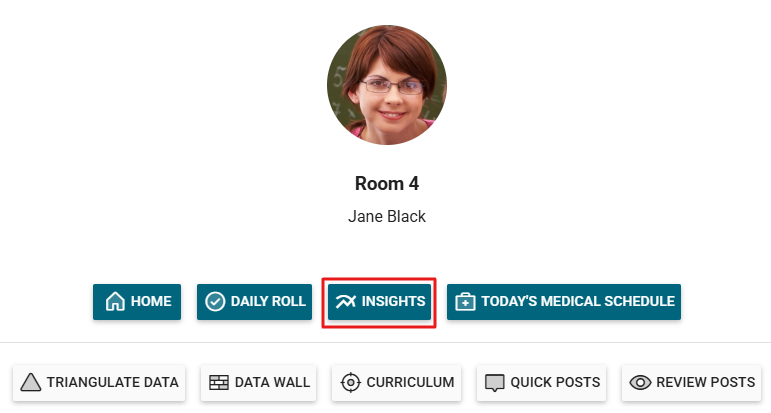The image size is (771, 413).
Task: Go to Home via its text label
Action: coord(151,301)
